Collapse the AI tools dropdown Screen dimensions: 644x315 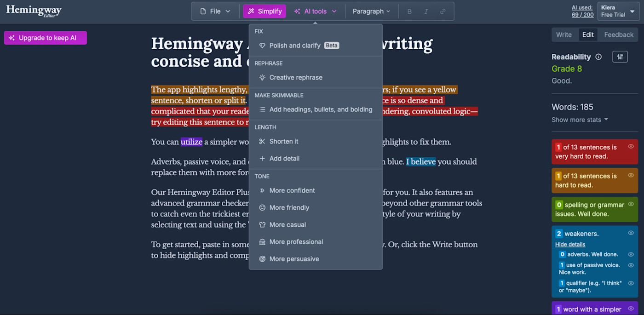(316, 11)
